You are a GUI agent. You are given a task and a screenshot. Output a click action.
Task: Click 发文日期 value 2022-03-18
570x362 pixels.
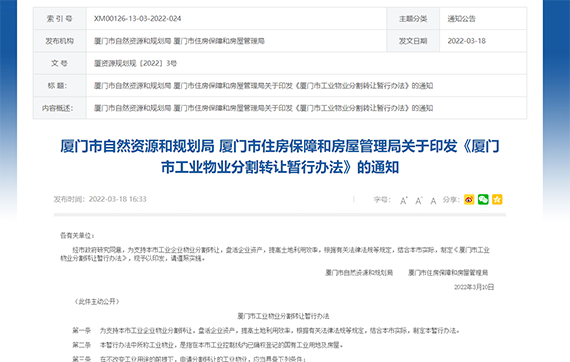coord(466,41)
